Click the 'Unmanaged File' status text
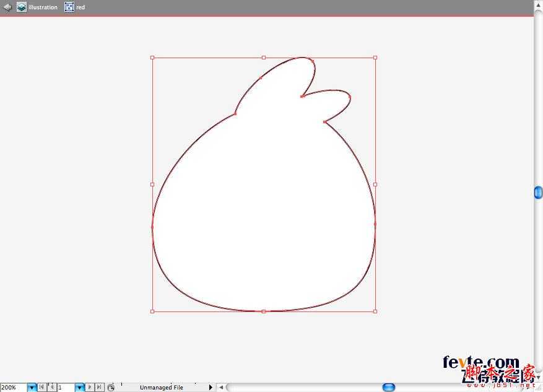Screen dimensions: 543x392 [x=162, y=388]
